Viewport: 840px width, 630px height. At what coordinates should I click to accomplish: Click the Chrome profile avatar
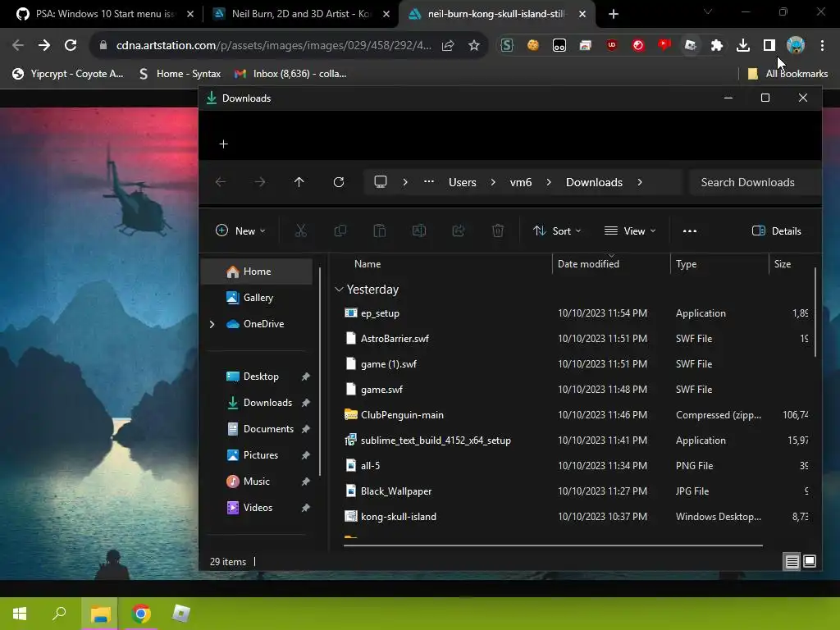[796, 46]
